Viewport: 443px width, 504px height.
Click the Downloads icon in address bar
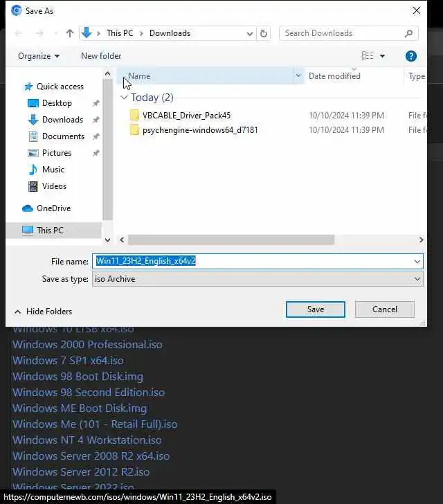[87, 33]
